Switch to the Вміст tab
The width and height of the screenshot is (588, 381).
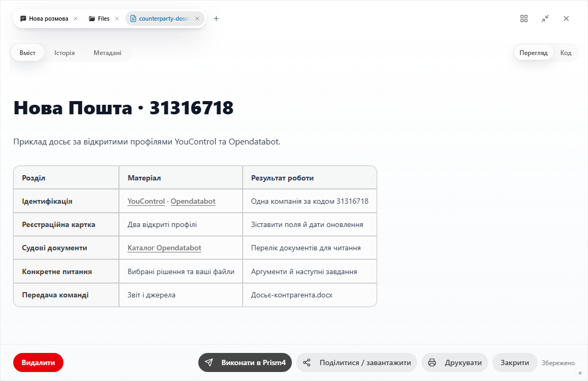point(27,53)
